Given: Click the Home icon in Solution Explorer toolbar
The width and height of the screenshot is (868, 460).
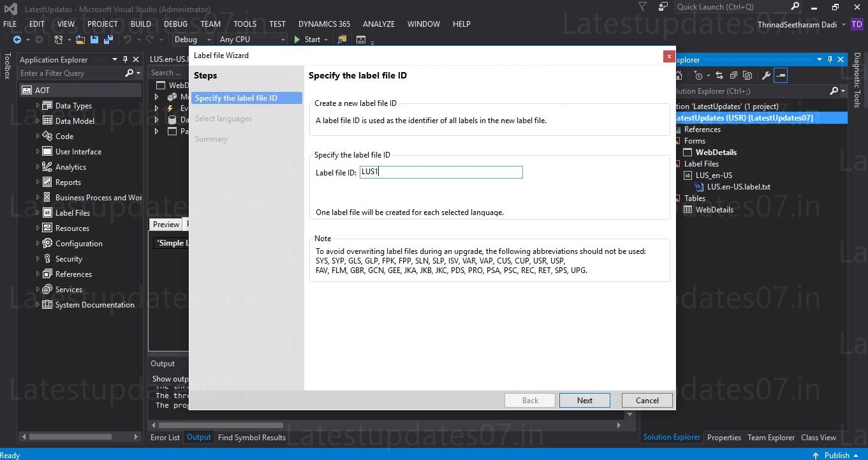Looking at the screenshot, I should point(679,75).
